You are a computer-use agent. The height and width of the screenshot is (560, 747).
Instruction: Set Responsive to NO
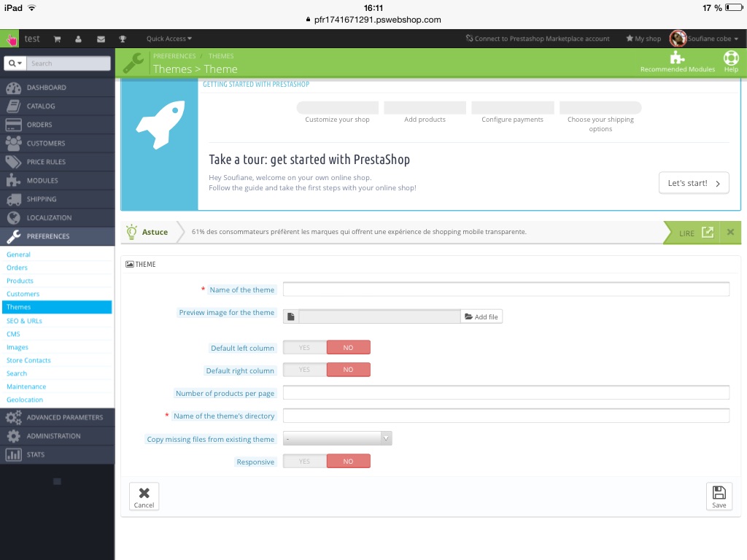[348, 462]
